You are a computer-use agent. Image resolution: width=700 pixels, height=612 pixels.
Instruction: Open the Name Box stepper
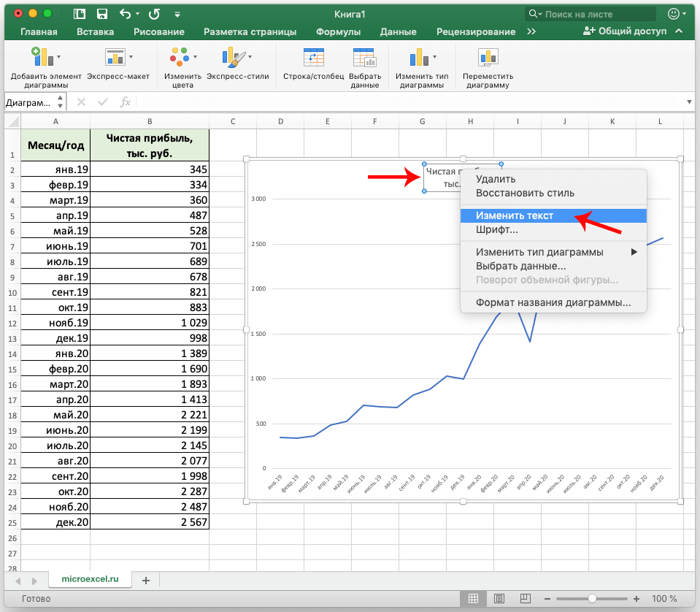point(61,102)
